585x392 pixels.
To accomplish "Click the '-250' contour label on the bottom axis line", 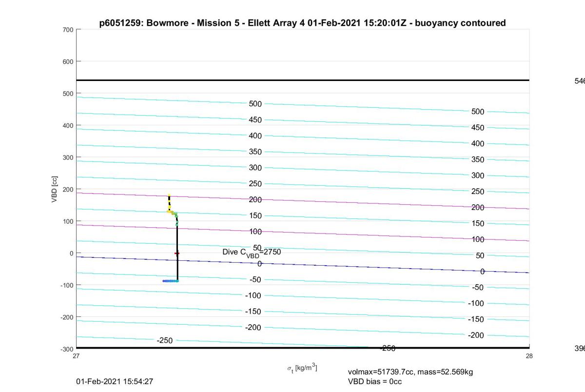I will pyautogui.click(x=388, y=348).
